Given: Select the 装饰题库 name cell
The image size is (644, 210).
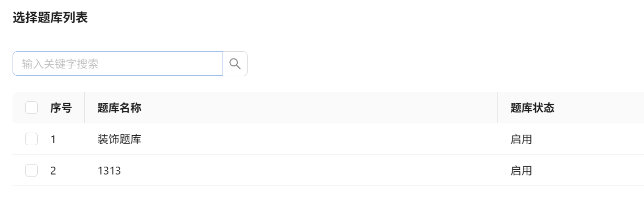Looking at the screenshot, I should point(119,139).
